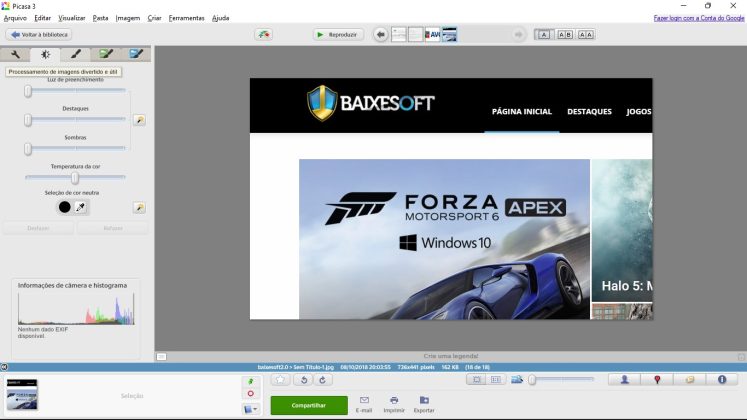Open the paintbrush effects tab
The height and width of the screenshot is (420, 747).
[76, 54]
